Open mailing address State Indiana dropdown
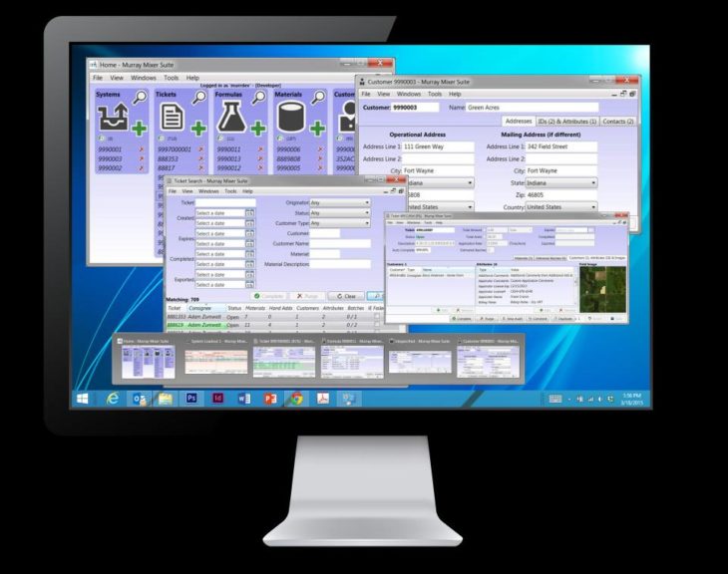Image resolution: width=728 pixels, height=574 pixels. [x=561, y=182]
